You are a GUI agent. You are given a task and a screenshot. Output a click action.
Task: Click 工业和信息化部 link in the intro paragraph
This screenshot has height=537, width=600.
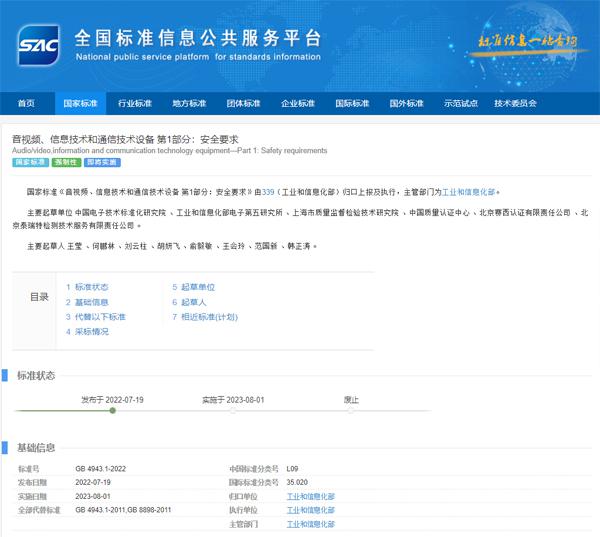pyautogui.click(x=470, y=190)
